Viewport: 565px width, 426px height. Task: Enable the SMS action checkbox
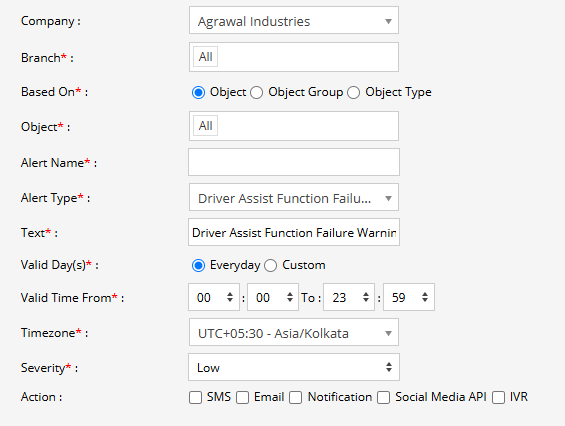coord(195,398)
